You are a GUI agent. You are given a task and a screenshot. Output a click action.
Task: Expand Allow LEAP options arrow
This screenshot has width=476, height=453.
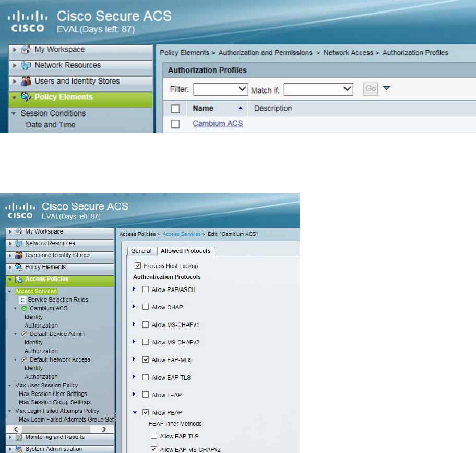pos(134,394)
